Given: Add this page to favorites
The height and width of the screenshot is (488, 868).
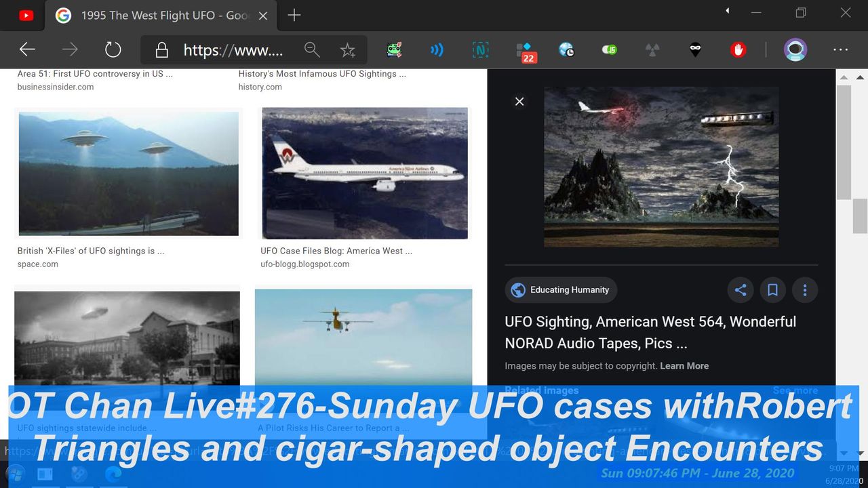Looking at the screenshot, I should click(x=348, y=49).
